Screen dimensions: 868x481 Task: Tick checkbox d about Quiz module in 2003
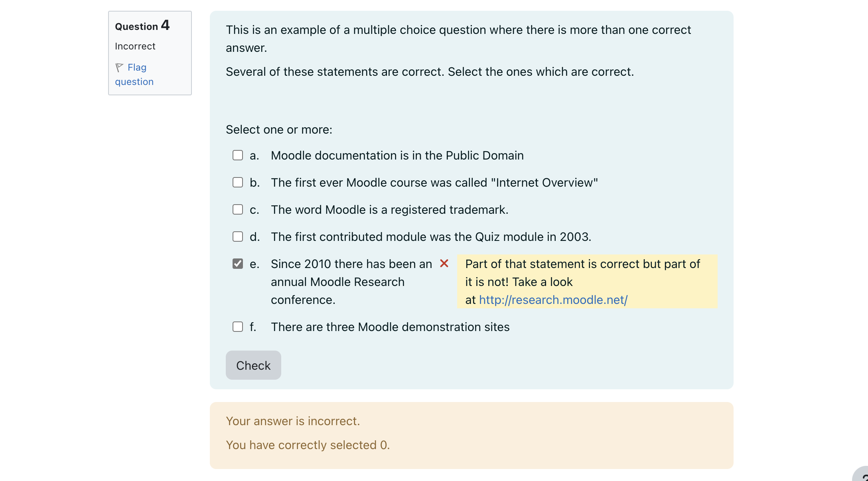pos(238,237)
